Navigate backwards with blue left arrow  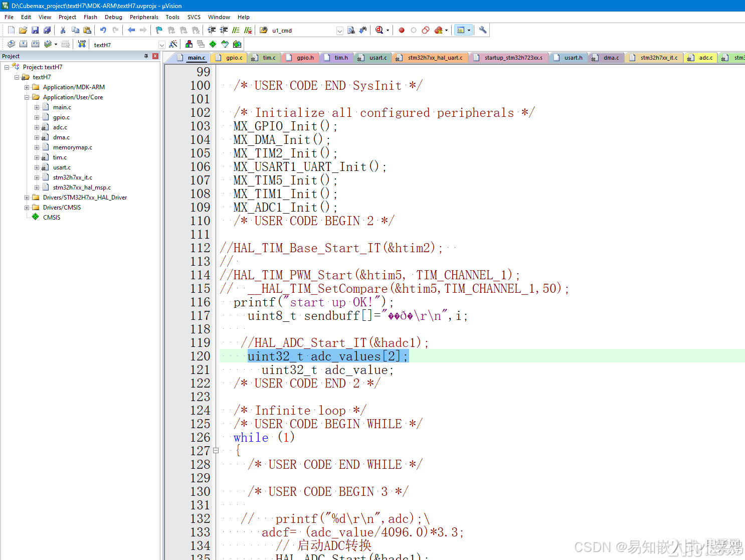pyautogui.click(x=131, y=30)
